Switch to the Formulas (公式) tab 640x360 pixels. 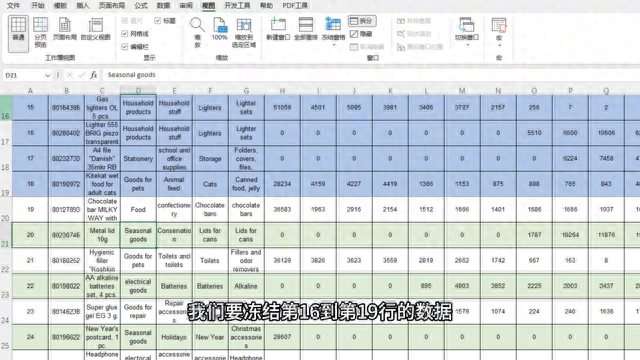[x=141, y=5]
